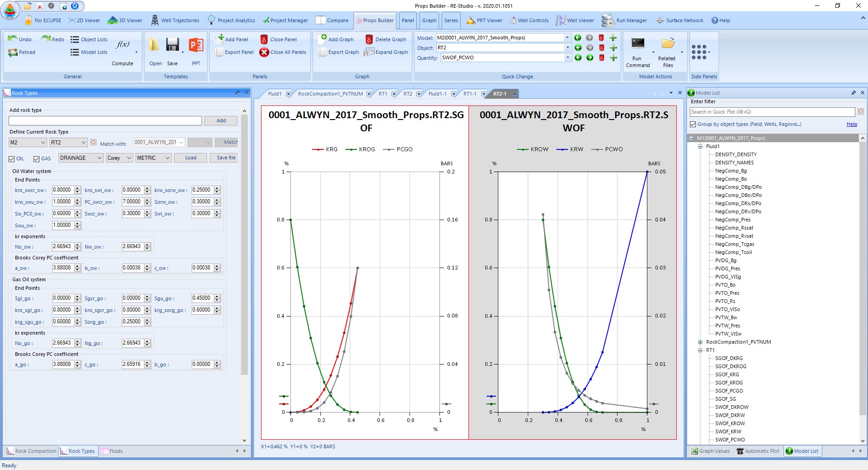Open the PRT Viewer
This screenshot has height=470, width=868.
pos(484,20)
